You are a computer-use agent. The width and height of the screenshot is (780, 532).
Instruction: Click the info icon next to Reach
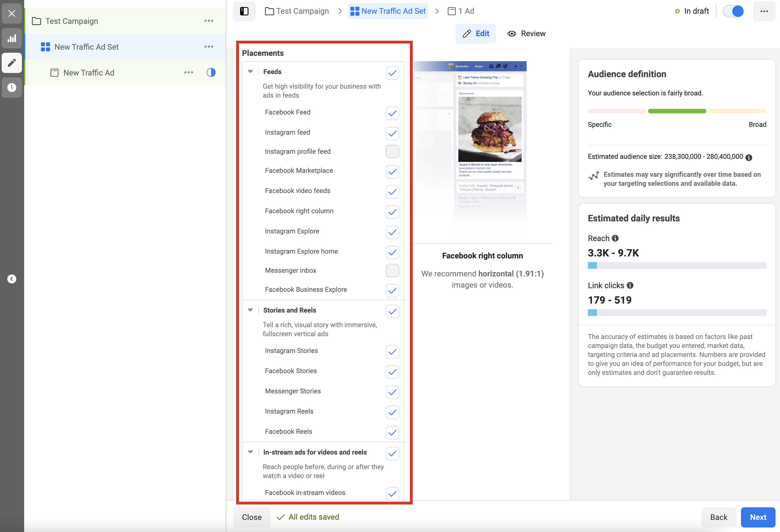tap(615, 238)
